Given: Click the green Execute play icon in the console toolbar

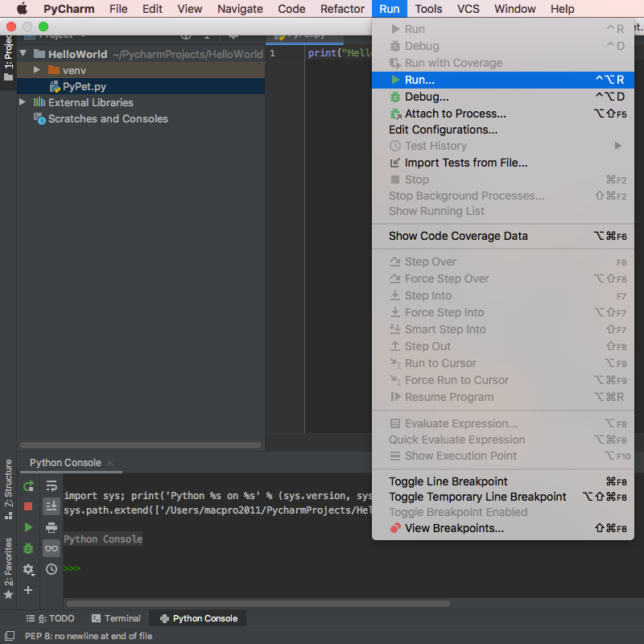Looking at the screenshot, I should click(x=28, y=527).
